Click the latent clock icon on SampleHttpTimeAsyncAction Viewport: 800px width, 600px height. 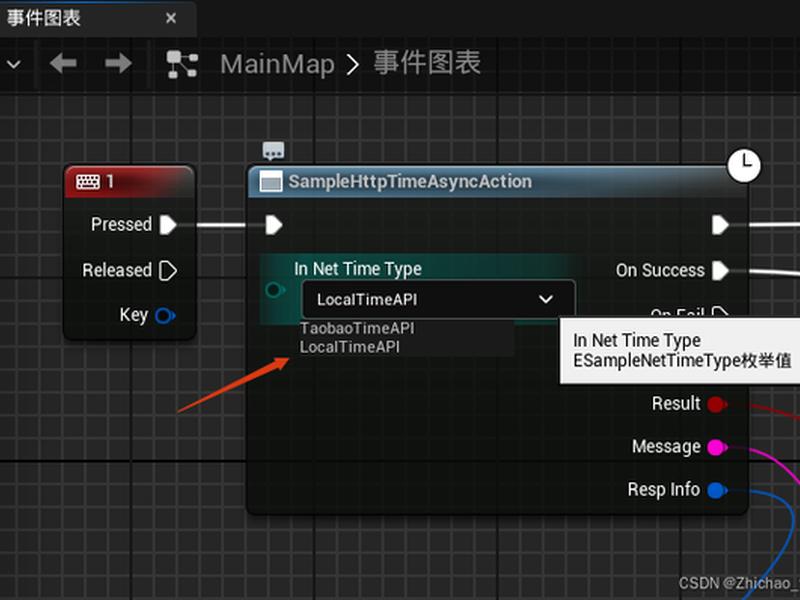click(744, 166)
